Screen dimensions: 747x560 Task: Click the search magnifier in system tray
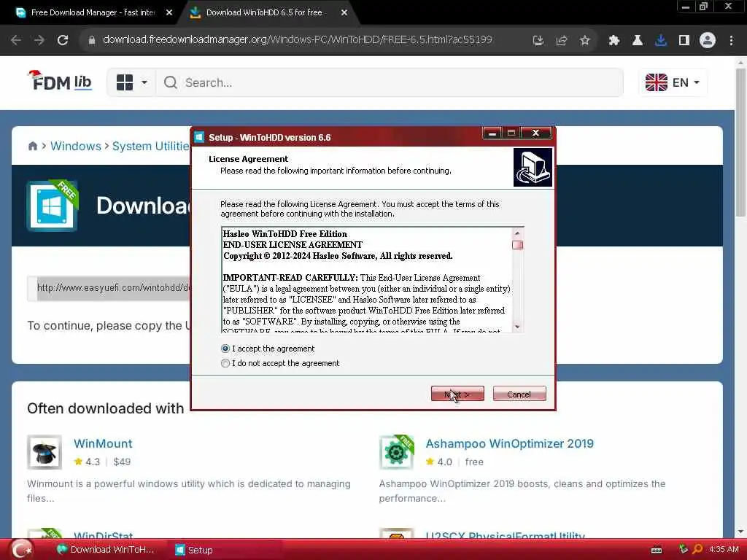click(697, 550)
